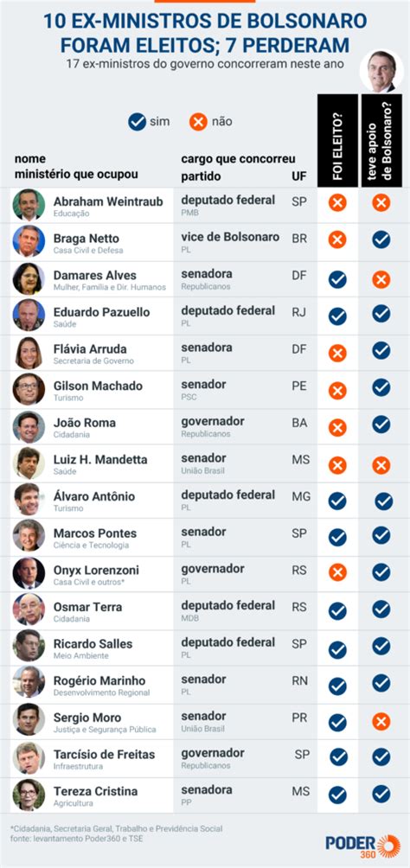Click Sergio Moro's Bolsonaro support X icon
410x868 pixels.
(x=381, y=721)
